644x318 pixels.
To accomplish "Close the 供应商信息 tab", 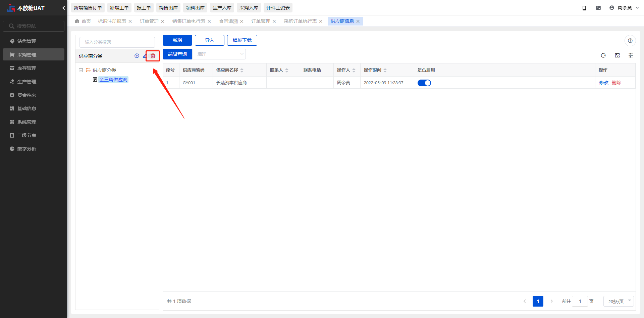I will click(x=358, y=21).
